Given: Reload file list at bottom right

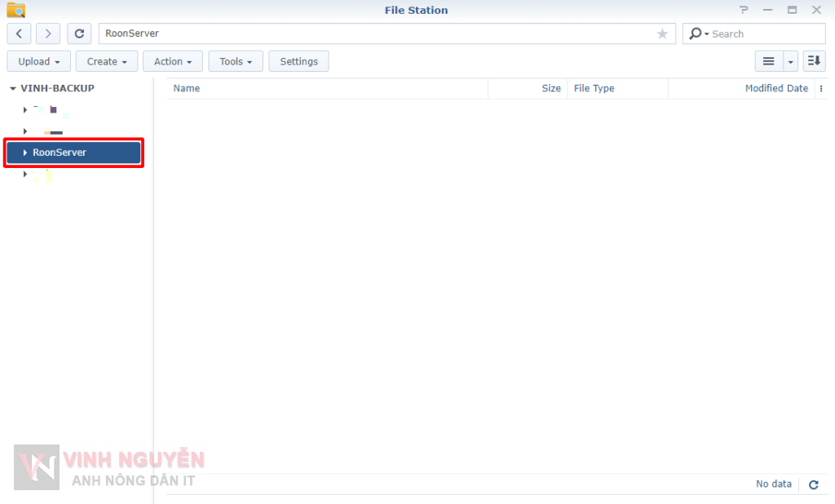Looking at the screenshot, I should 813,484.
